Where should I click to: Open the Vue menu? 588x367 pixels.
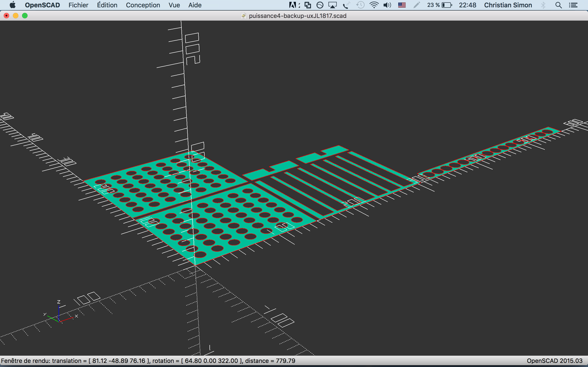point(174,5)
